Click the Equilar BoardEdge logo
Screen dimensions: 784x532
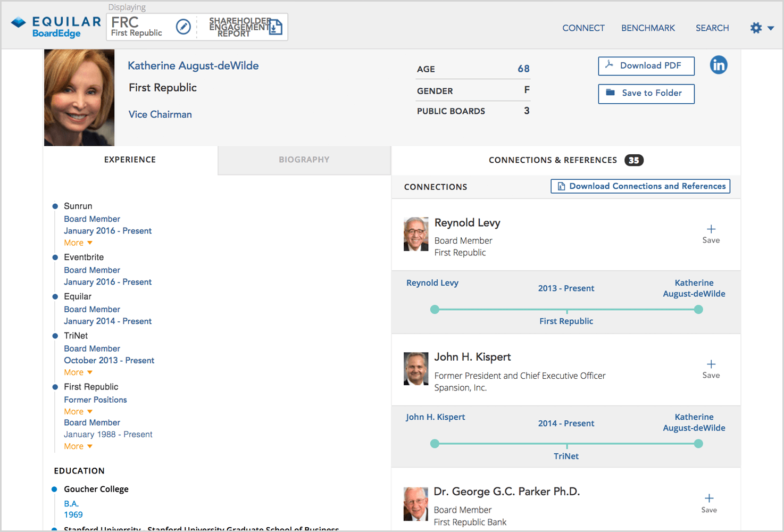56,27
